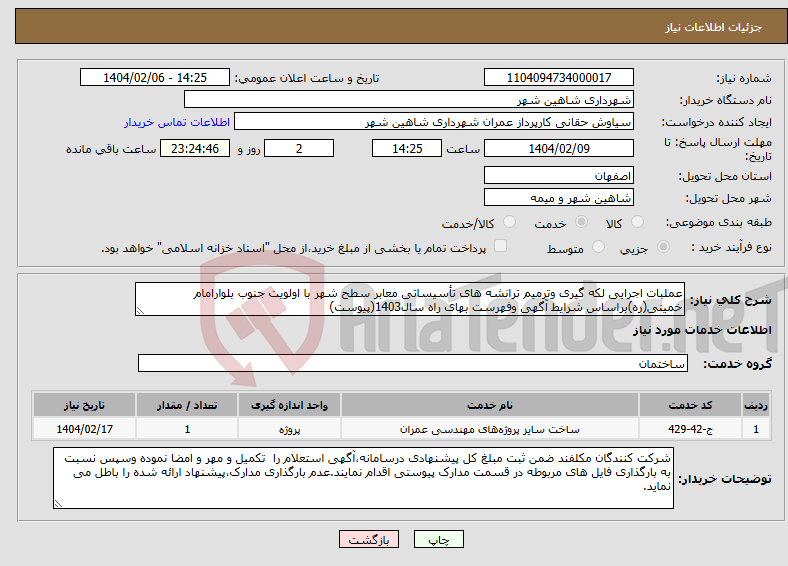The height and width of the screenshot is (566, 788).
Task: Click the buyer notes text area
Action: [363, 478]
